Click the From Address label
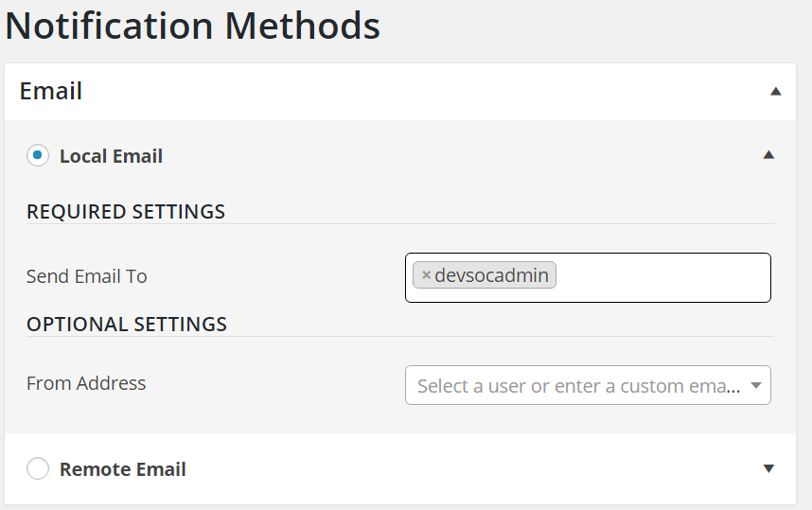Image resolution: width=812 pixels, height=510 pixels. tap(86, 383)
